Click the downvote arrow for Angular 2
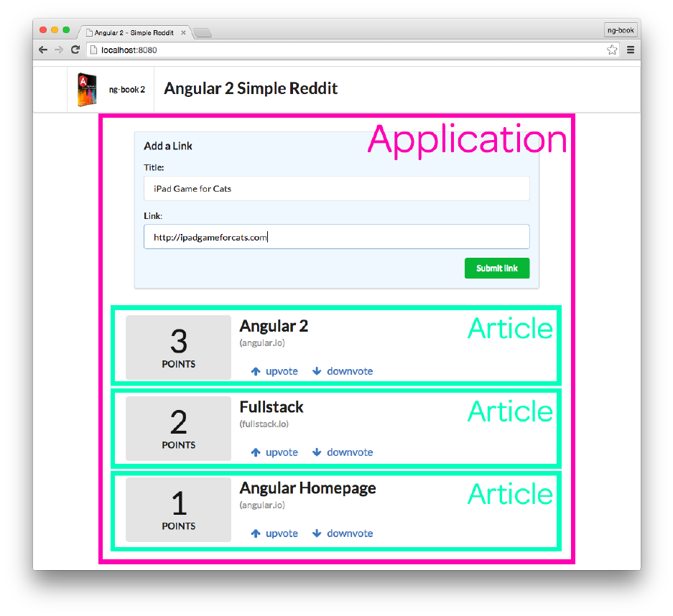This screenshot has width=673, height=616. click(x=317, y=371)
